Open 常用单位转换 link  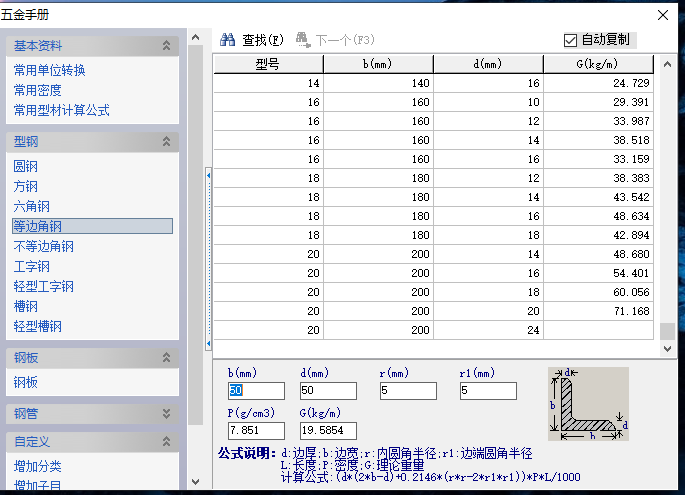49,70
